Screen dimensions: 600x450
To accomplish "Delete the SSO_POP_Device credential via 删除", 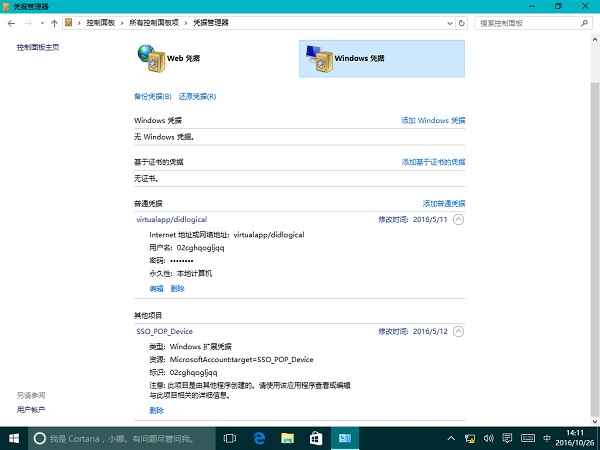I will [x=157, y=411].
